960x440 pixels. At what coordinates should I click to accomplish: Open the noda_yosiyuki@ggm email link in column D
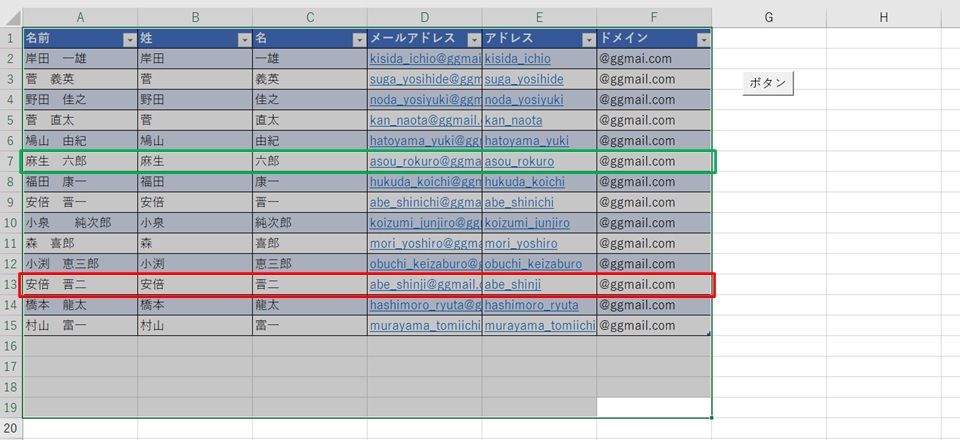click(426, 100)
